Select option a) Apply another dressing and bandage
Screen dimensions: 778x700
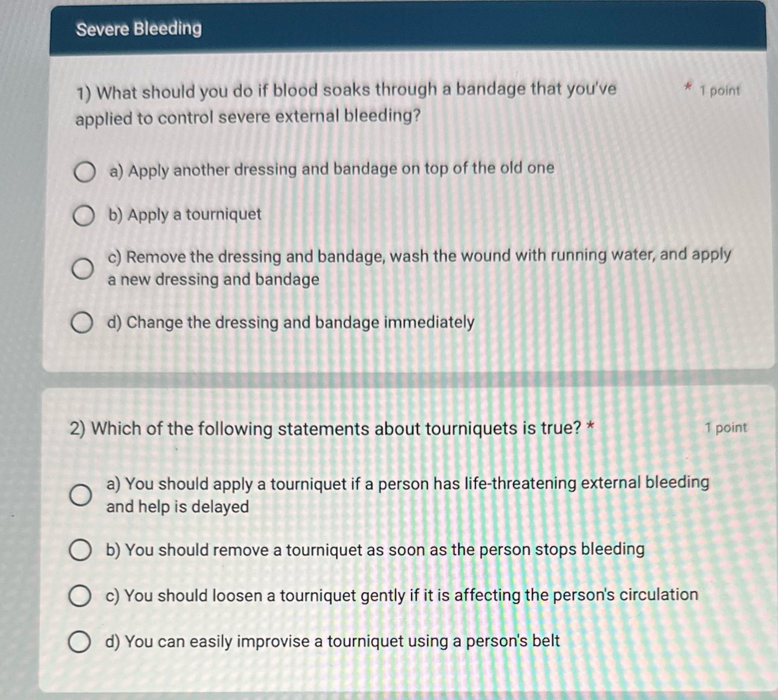(84, 173)
